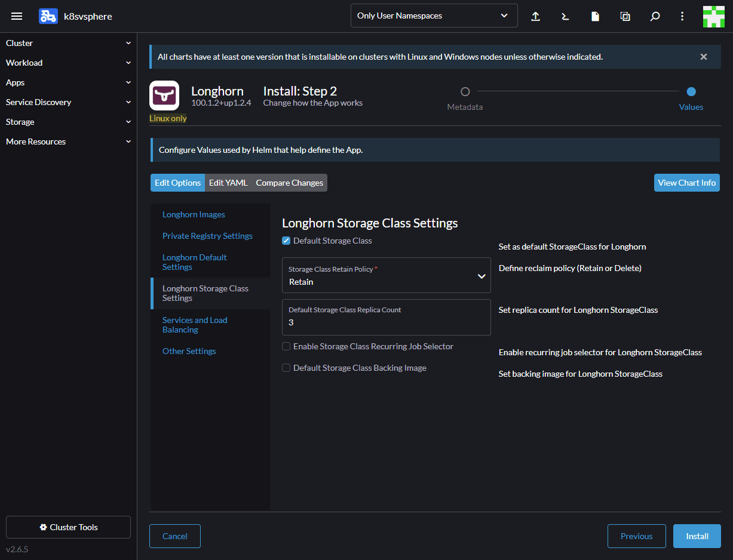Click the Copy KubeConfig to clipboard icon
This screenshot has height=560, width=733.
click(625, 16)
